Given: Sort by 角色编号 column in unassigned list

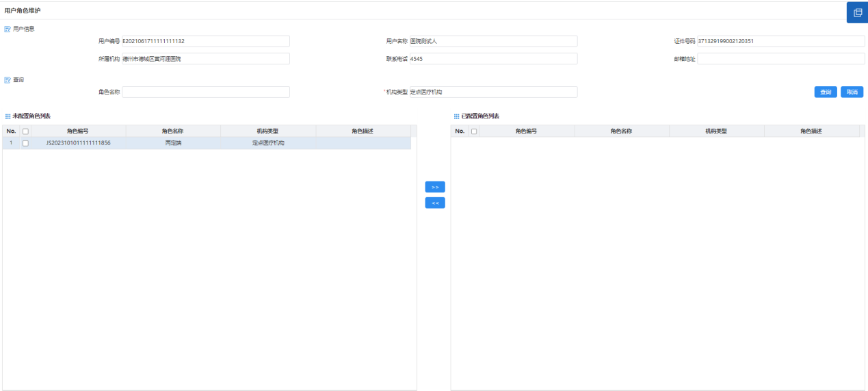Looking at the screenshot, I should [x=77, y=131].
